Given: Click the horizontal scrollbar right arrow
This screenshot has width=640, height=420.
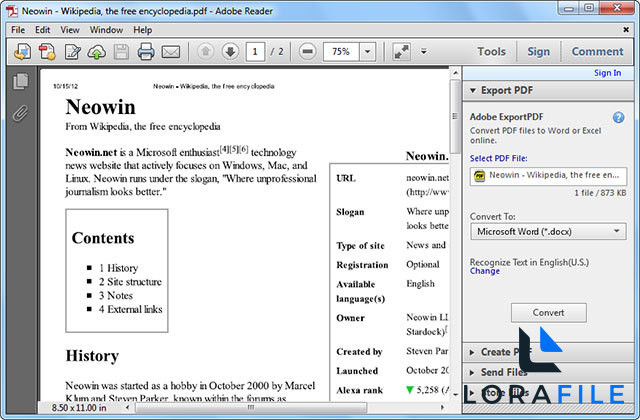Looking at the screenshot, I should pos(442,407).
